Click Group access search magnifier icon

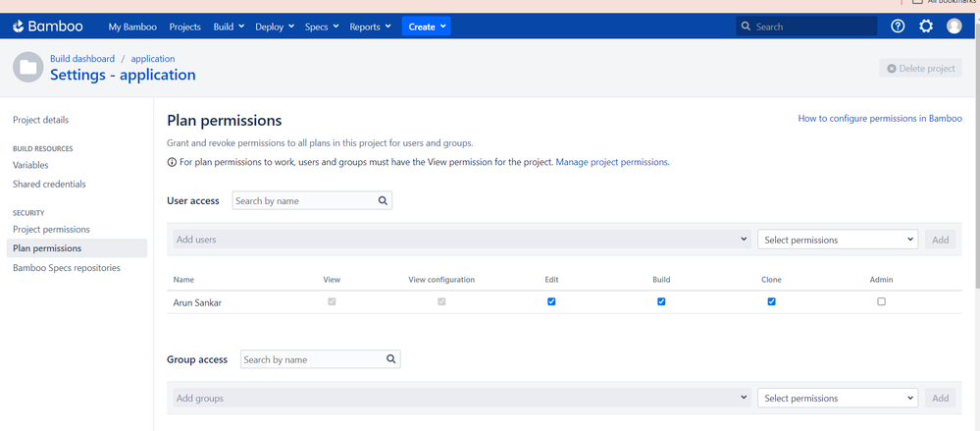point(390,359)
